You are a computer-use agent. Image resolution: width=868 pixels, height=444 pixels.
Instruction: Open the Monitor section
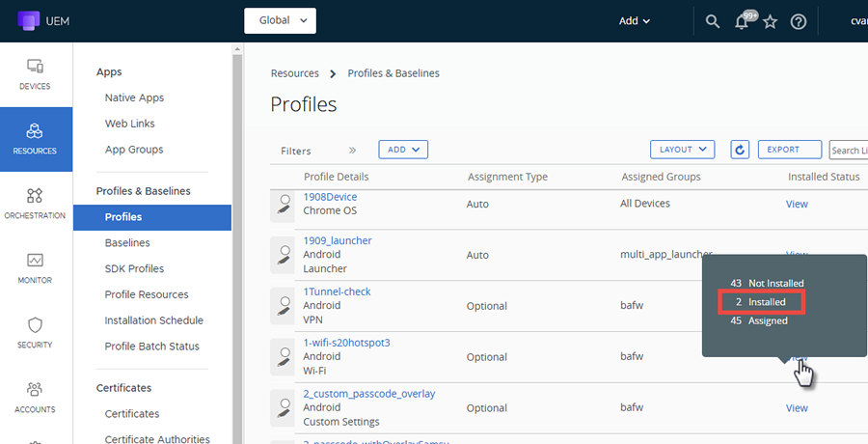35,269
